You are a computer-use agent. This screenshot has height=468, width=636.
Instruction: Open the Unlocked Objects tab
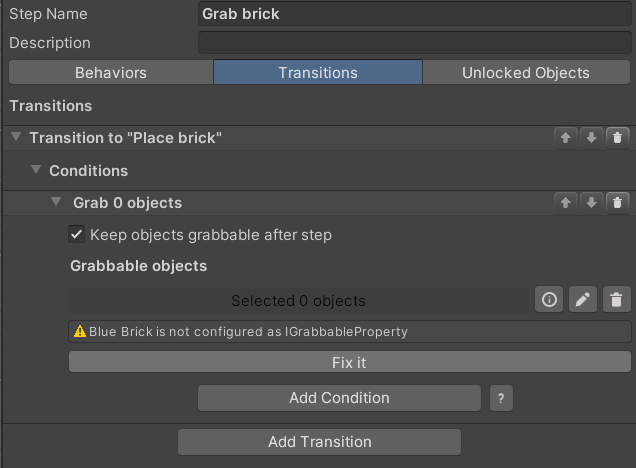point(525,73)
